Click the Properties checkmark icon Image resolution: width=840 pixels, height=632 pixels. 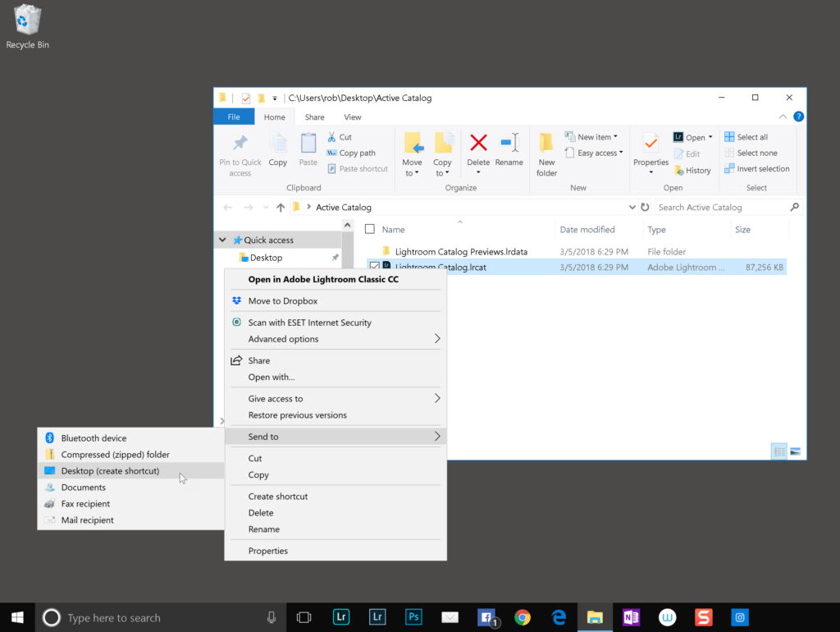(x=651, y=143)
